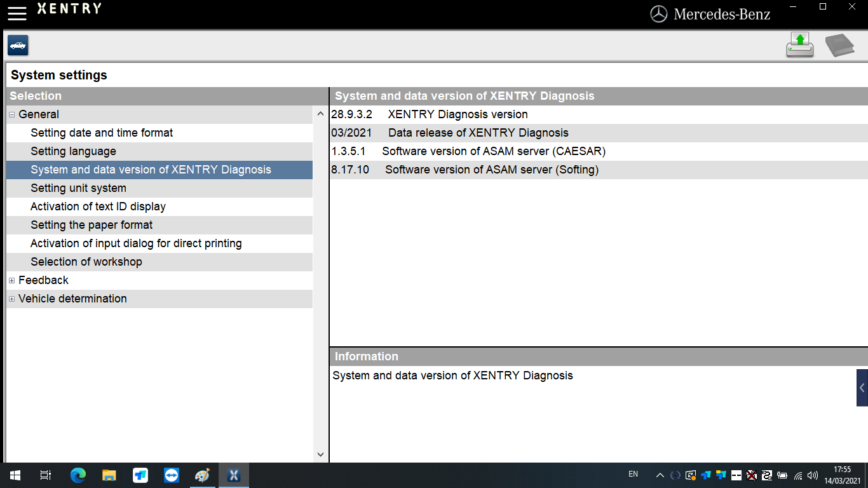868x488 pixels.
Task: Open the book help icon
Action: [x=839, y=46]
